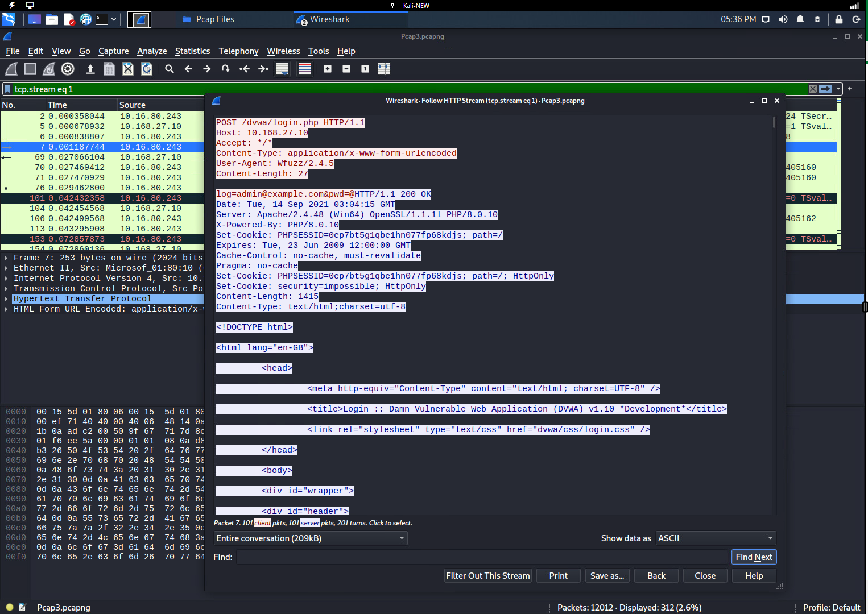Reset text to normal size

[365, 69]
